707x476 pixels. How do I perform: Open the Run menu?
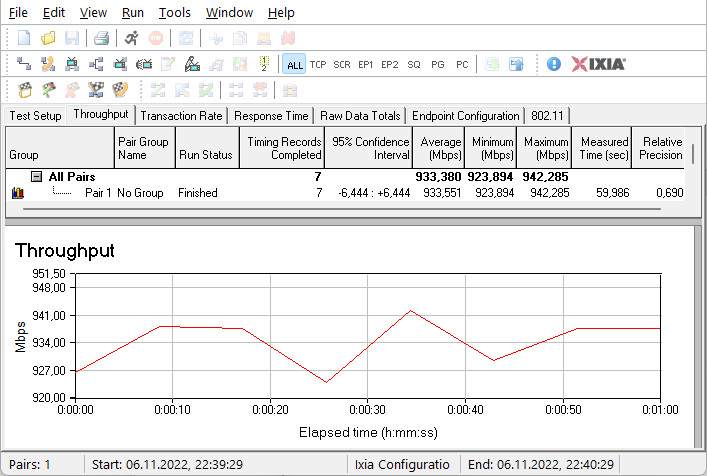click(x=133, y=13)
